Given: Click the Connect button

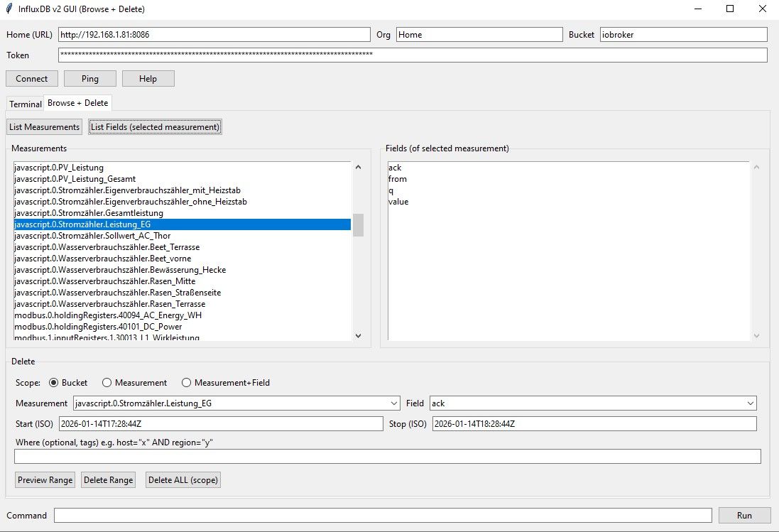Looking at the screenshot, I should (x=31, y=78).
